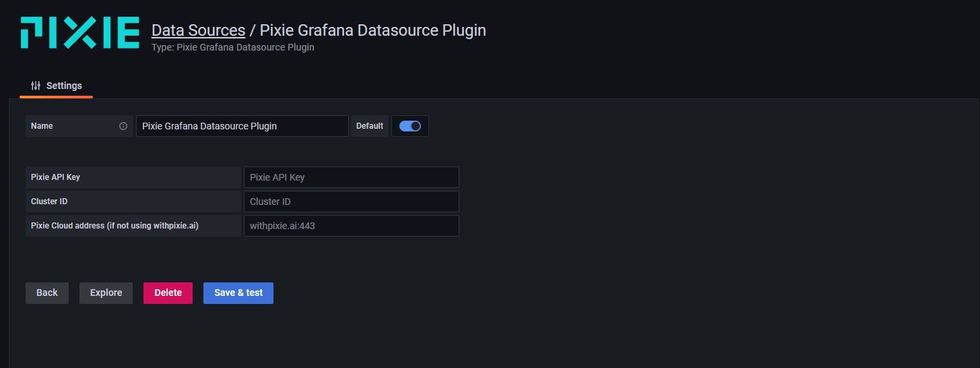Open the Settings tab
This screenshot has height=368, width=980.
(x=57, y=86)
